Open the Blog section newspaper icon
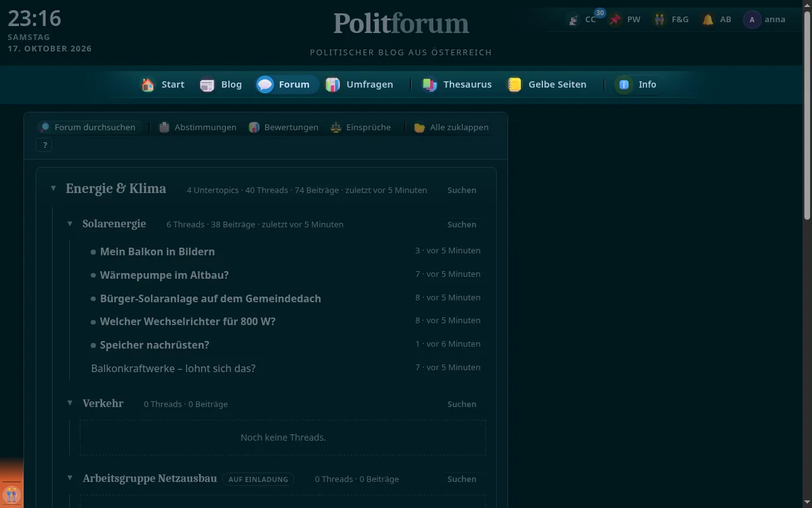The width and height of the screenshot is (812, 508). (207, 84)
